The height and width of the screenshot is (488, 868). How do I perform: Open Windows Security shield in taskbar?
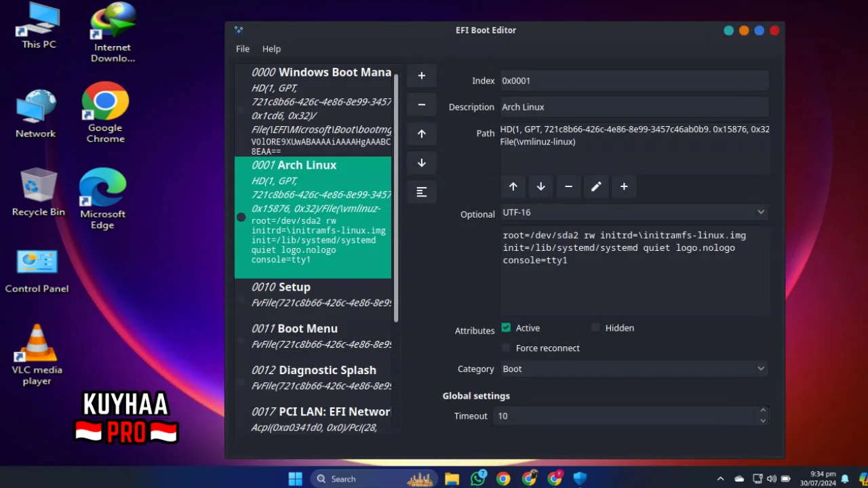pos(580,479)
